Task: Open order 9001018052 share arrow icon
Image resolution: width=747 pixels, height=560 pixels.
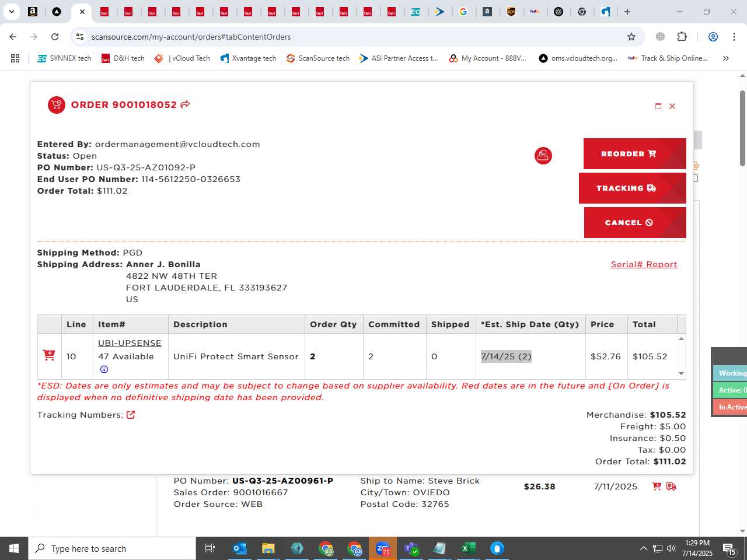Action: (x=185, y=104)
